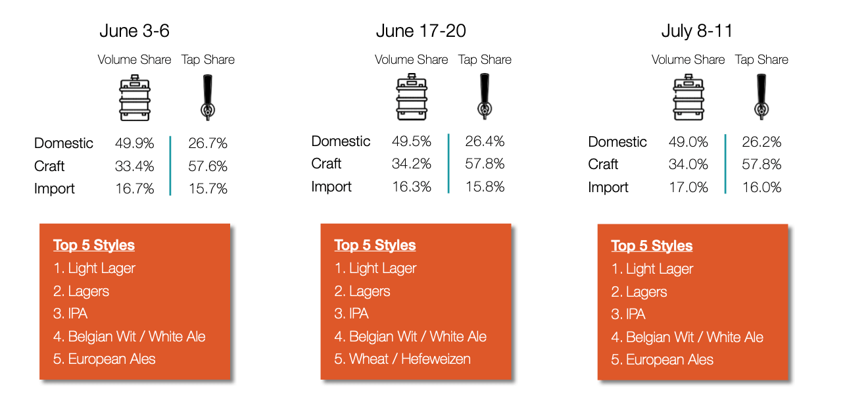Click the teal divider line in June 3-6
The height and width of the screenshot is (404, 868).
(170, 166)
